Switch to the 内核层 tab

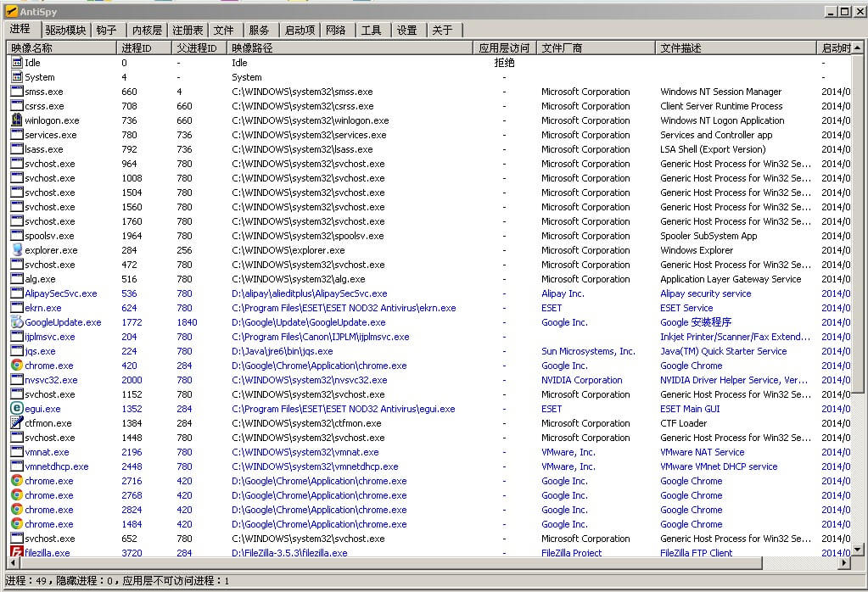point(147,30)
